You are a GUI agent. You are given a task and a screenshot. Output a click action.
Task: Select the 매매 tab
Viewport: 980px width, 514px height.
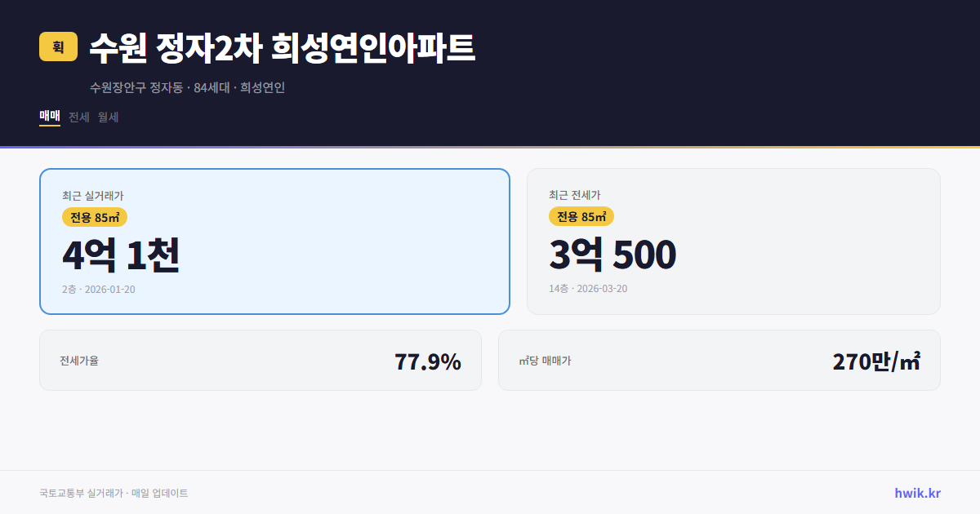49,117
